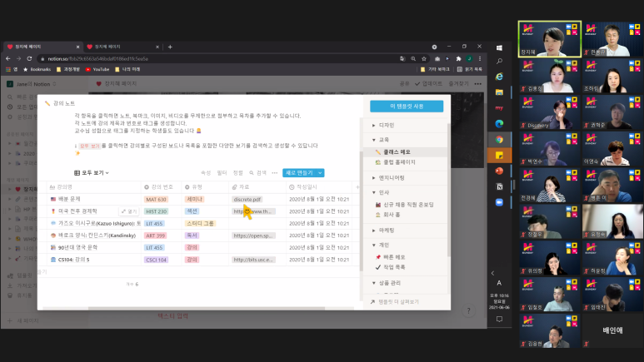The width and height of the screenshot is (644, 362).
Task: Click Notion help question mark button
Action: pos(468,310)
